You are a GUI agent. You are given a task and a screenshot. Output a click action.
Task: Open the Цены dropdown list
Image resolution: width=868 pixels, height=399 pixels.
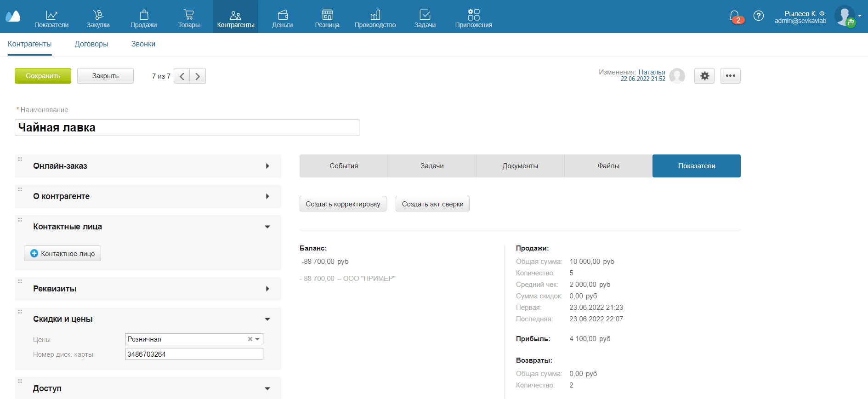(x=258, y=339)
